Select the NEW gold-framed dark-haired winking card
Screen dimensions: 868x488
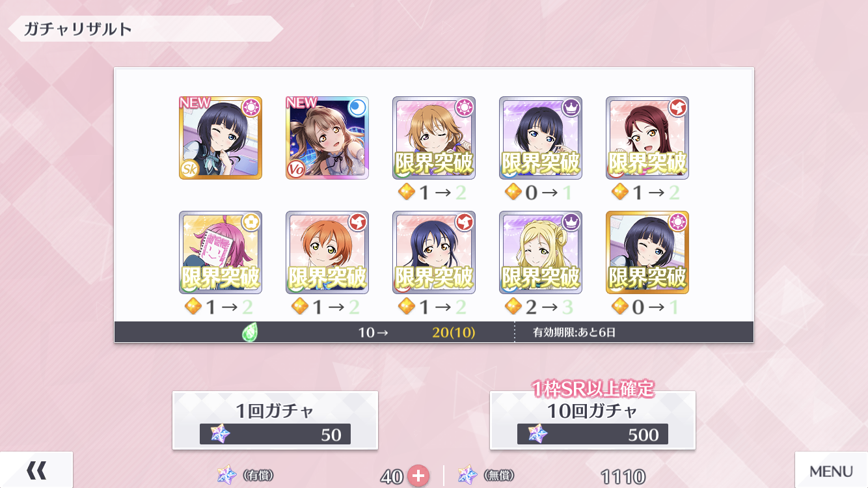(x=221, y=138)
